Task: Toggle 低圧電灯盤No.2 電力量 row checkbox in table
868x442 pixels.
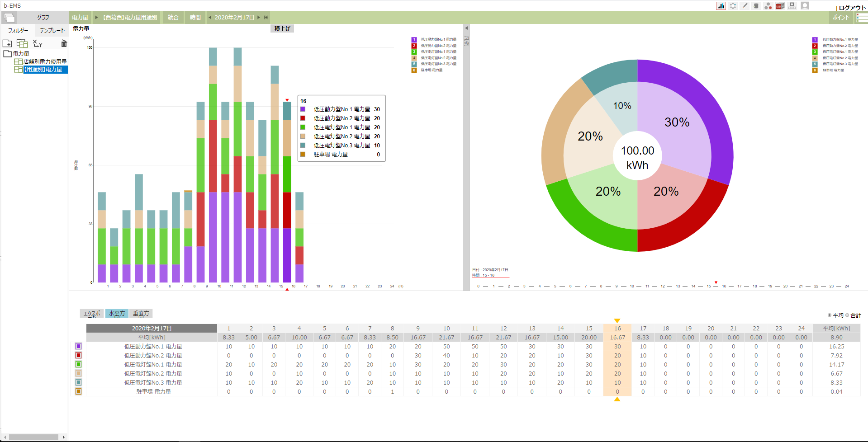Action: pyautogui.click(x=78, y=374)
